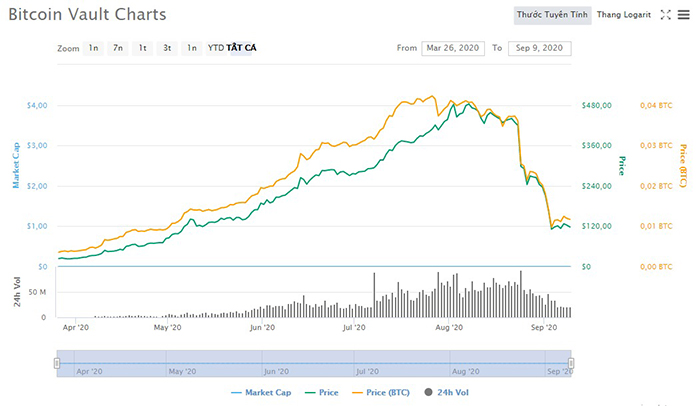Grab the left handle of range navigator
Viewport: 700px width, 406px height.
57,362
